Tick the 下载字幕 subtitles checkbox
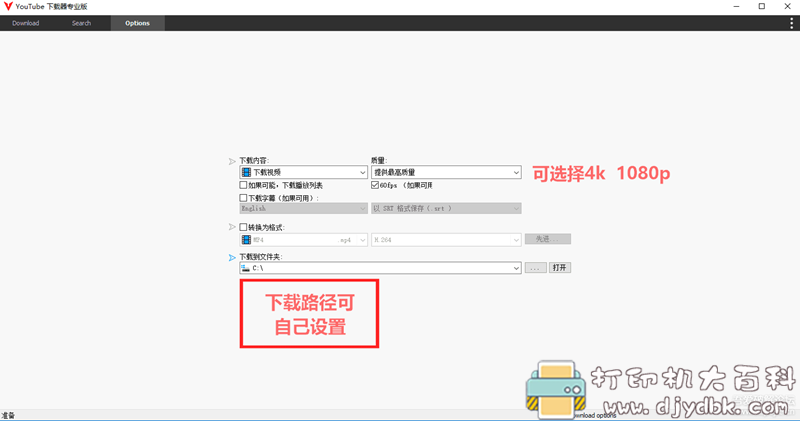800x421 pixels. point(243,198)
